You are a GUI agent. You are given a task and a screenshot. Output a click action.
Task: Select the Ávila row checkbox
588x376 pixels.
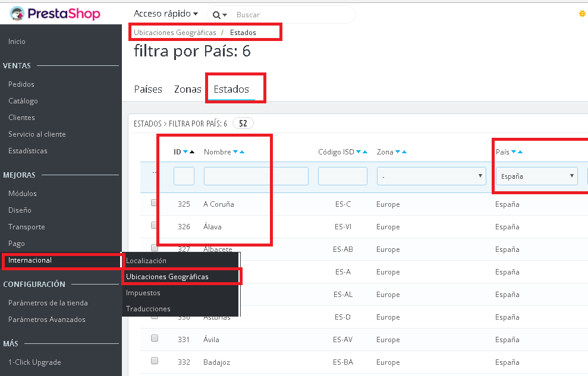[155, 338]
